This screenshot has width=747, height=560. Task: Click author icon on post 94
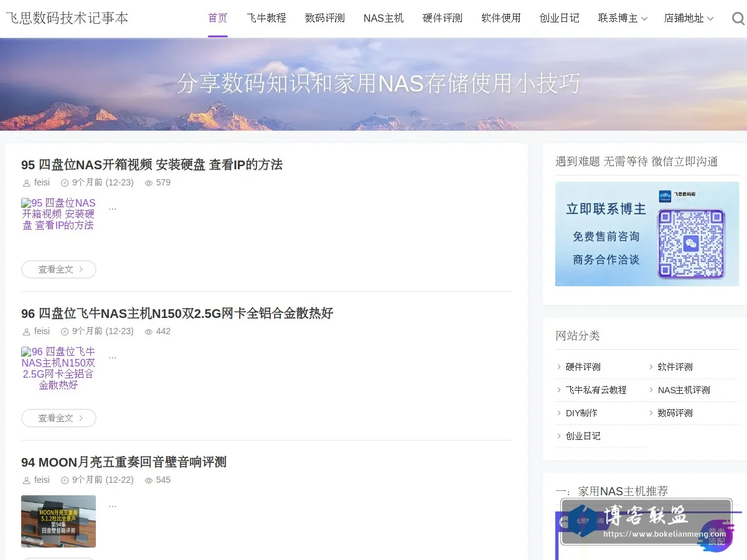[26, 480]
